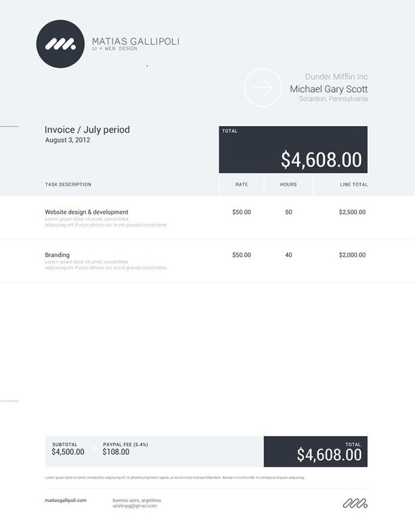This screenshot has width=415, height=532.
Task: Select the HOURS column header
Action: coord(288,185)
